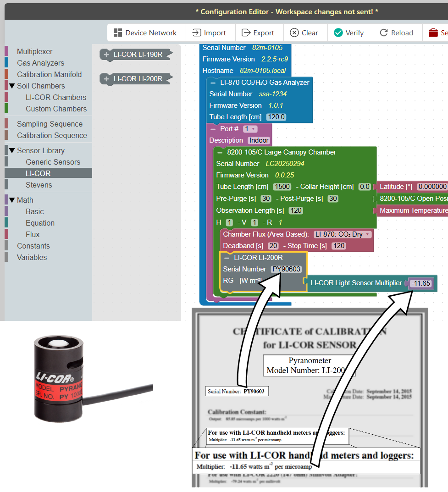The height and width of the screenshot is (492, 448).
Task: Open the Port # dropdown
Action: 250,129
